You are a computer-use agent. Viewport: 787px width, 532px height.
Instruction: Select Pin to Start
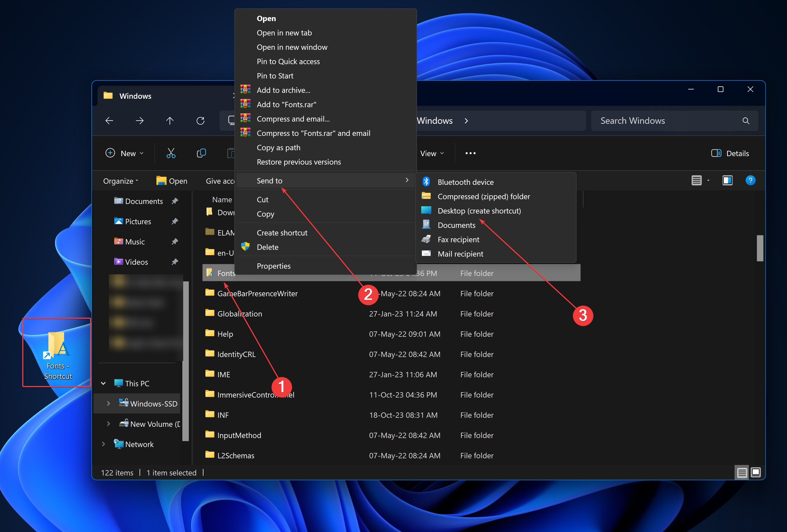click(x=326, y=76)
